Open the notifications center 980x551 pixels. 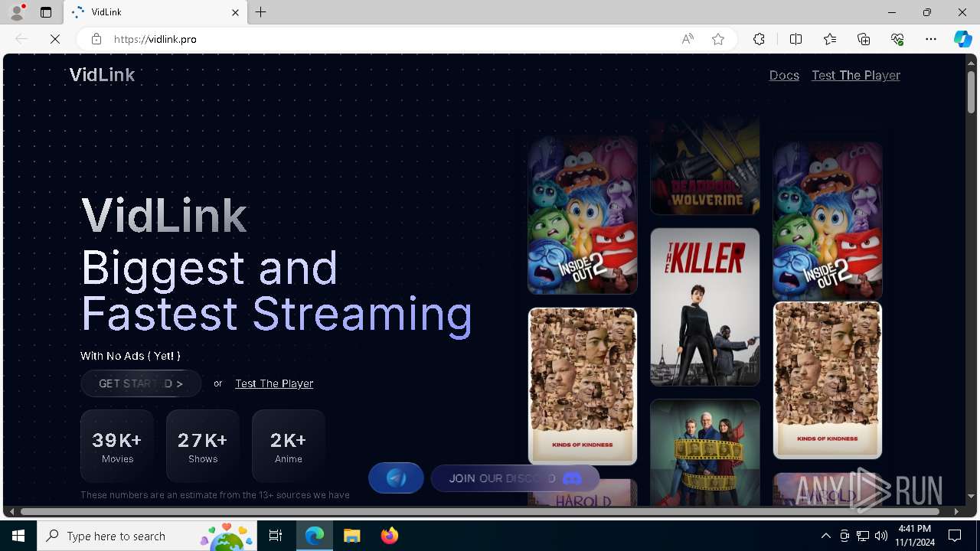(x=955, y=536)
